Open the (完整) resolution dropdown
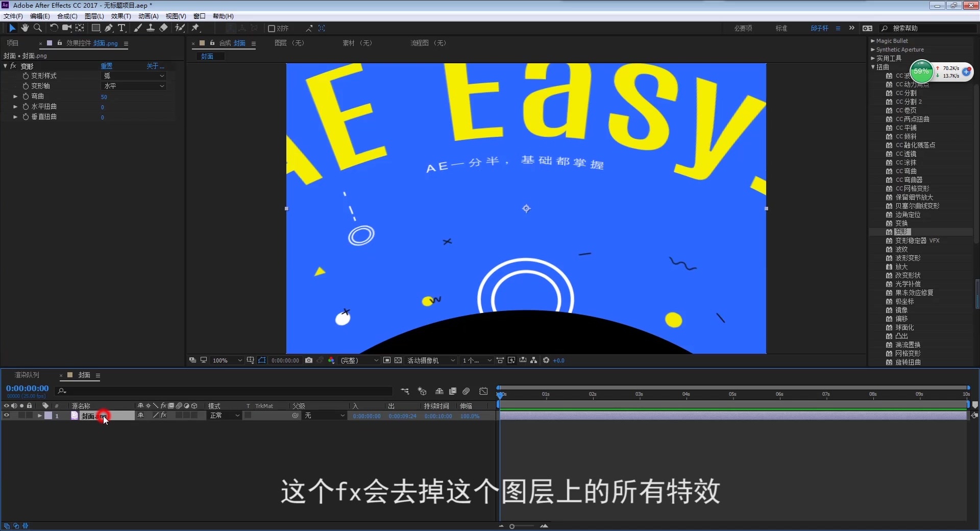The width and height of the screenshot is (980, 531). [360, 360]
